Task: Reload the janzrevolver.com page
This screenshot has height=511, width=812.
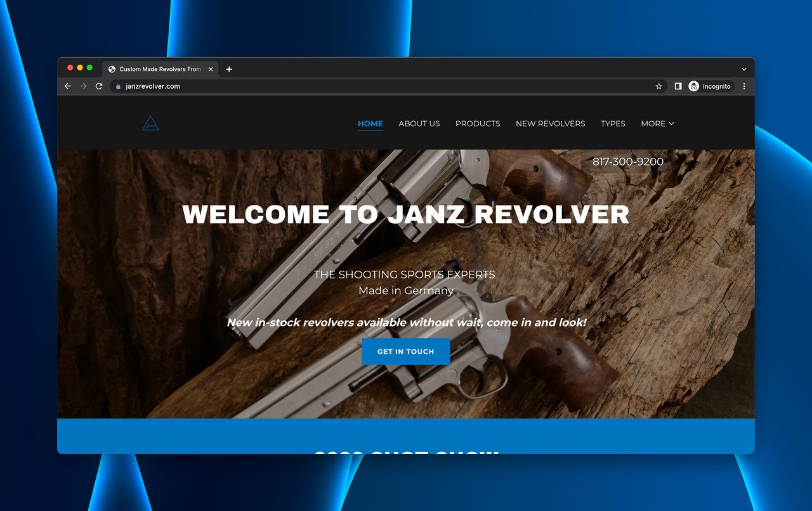Action: point(98,86)
